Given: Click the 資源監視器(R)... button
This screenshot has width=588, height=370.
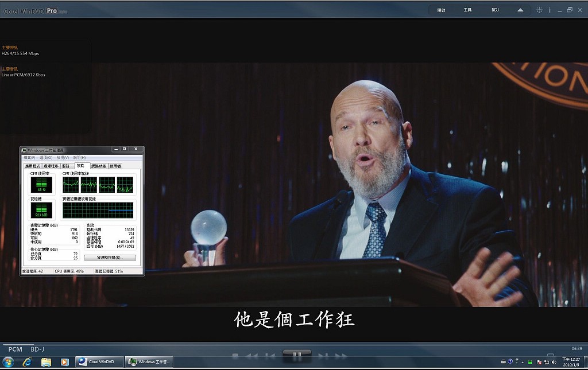Looking at the screenshot, I should (110, 258).
